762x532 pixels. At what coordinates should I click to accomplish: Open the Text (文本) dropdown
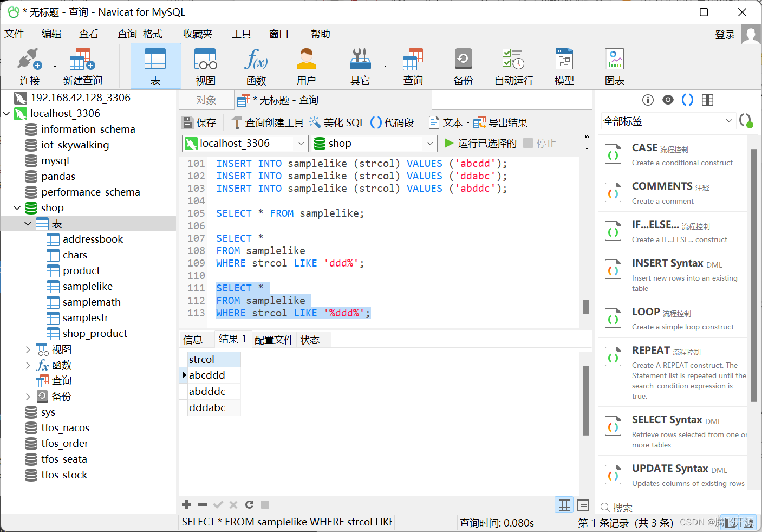(449, 122)
